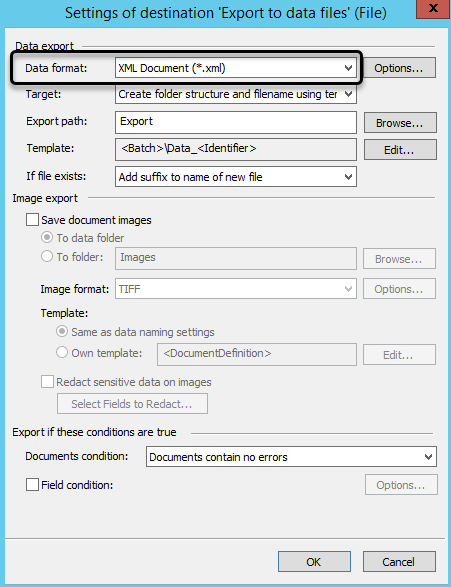
Task: Tick Redact sensitive data on images
Action: pyautogui.click(x=47, y=382)
